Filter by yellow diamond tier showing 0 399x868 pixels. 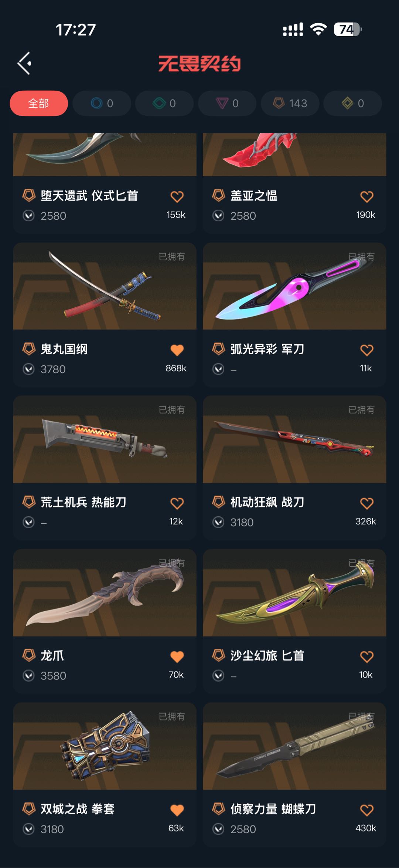point(353,103)
